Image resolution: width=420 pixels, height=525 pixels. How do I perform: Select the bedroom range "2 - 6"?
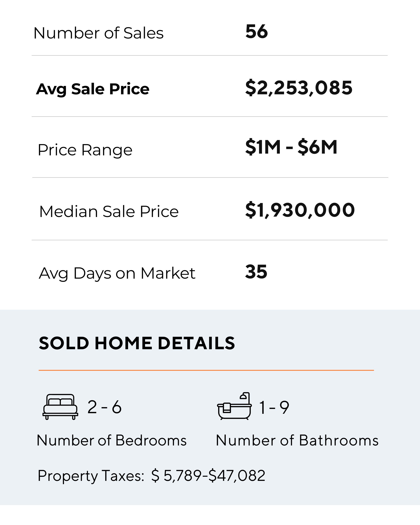click(x=104, y=407)
